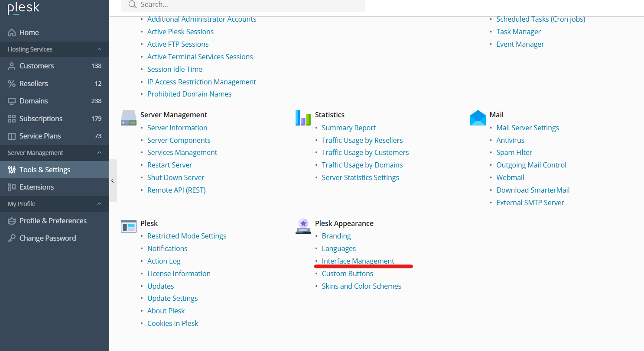The height and width of the screenshot is (351, 644).
Task: Click the Change Password key icon
Action: [12, 238]
